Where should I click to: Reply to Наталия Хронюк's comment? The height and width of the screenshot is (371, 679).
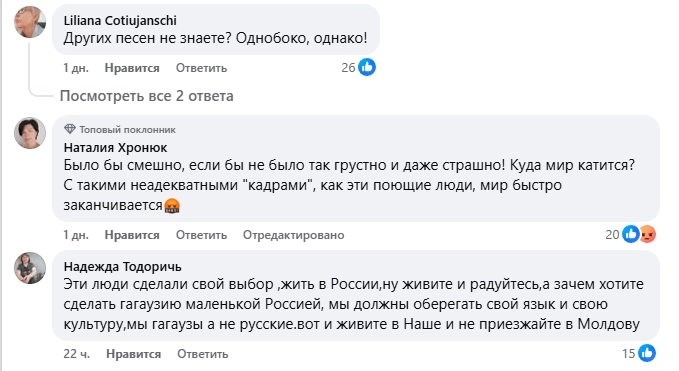click(201, 235)
